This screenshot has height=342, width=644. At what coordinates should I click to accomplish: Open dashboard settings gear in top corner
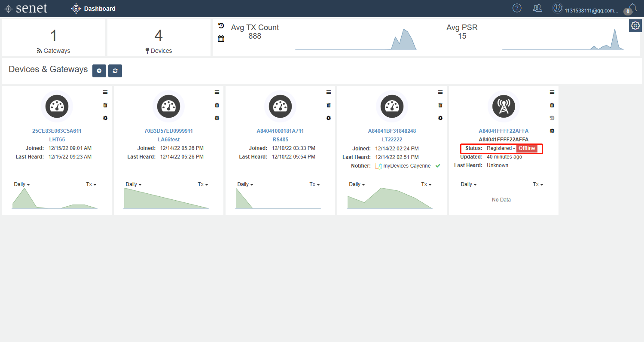pos(635,26)
